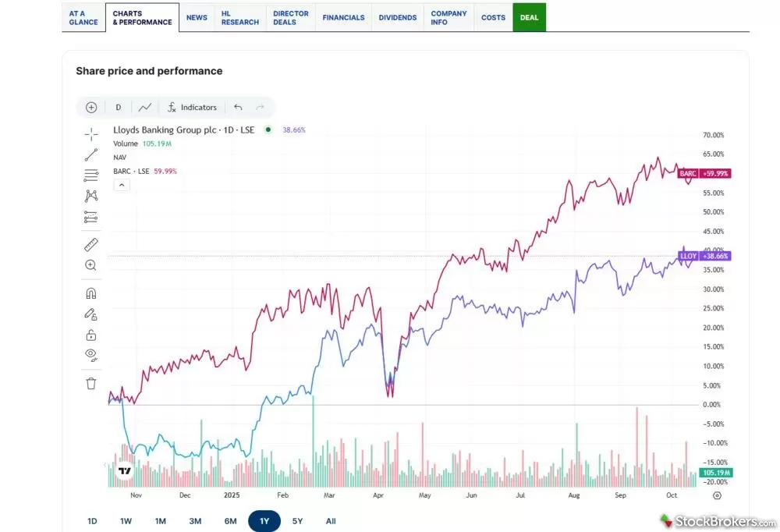Viewport: 780px width, 532px height.
Task: Select the 5Y time range
Action: tap(297, 520)
